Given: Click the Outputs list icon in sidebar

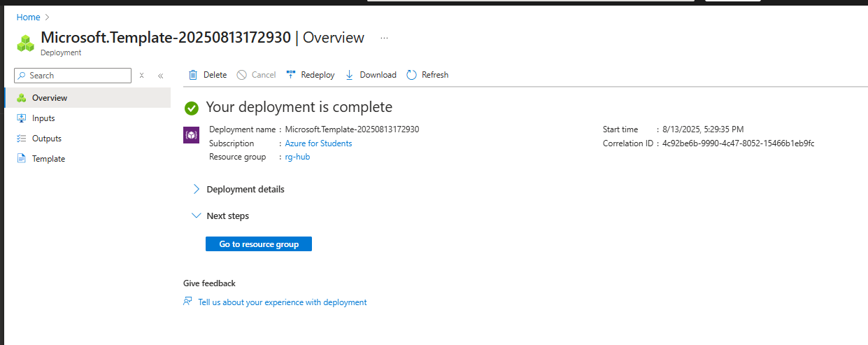Looking at the screenshot, I should click(22, 139).
